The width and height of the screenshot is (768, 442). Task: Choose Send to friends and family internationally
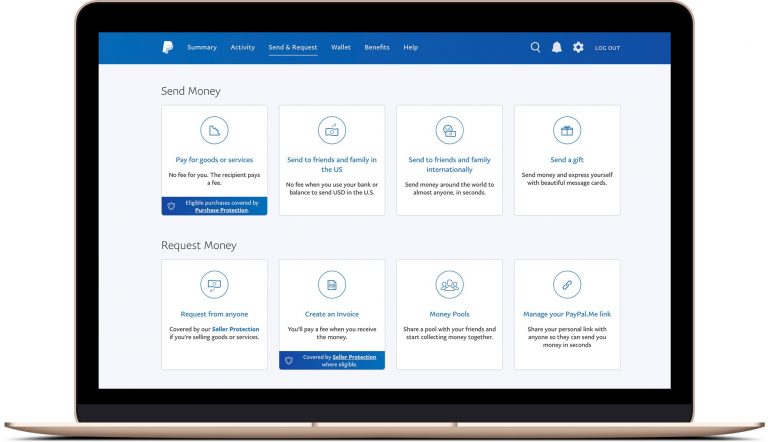coord(449,165)
